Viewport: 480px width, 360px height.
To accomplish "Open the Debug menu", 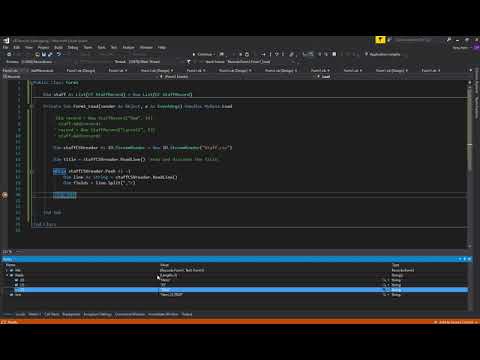I will point(73,47).
